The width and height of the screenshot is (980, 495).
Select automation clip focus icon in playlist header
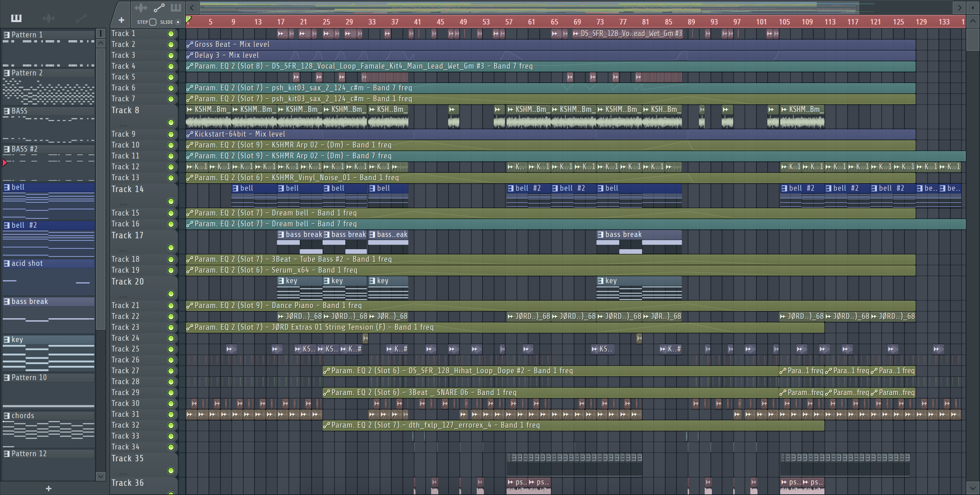coord(159,7)
